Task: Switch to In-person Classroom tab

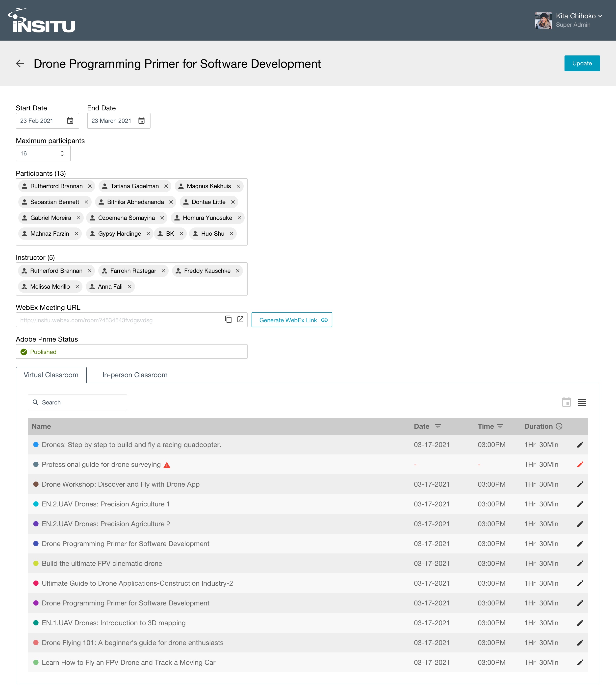Action: click(x=135, y=375)
